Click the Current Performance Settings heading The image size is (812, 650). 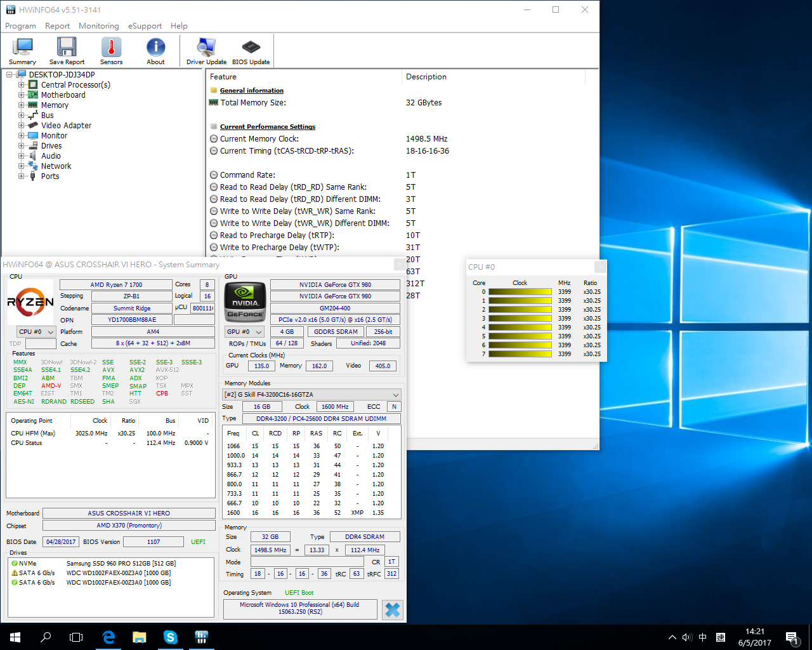tap(268, 126)
